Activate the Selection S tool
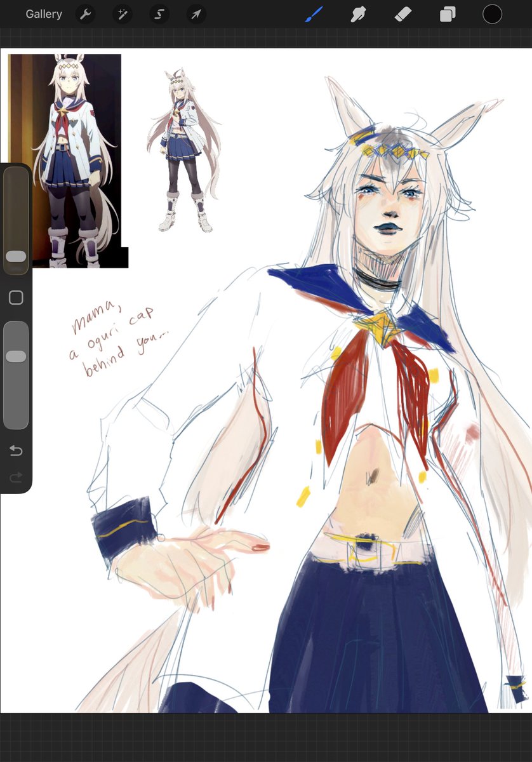Image resolution: width=532 pixels, height=762 pixels. 159,14
